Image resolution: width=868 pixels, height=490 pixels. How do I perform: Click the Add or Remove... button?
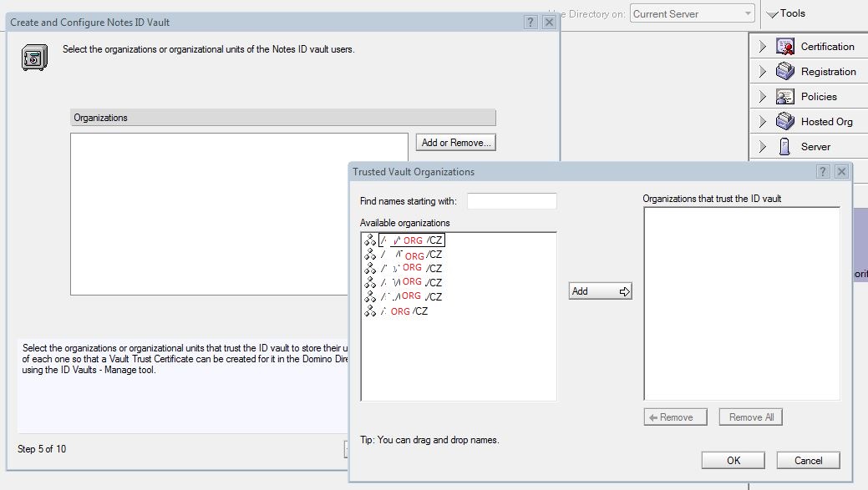pos(455,143)
